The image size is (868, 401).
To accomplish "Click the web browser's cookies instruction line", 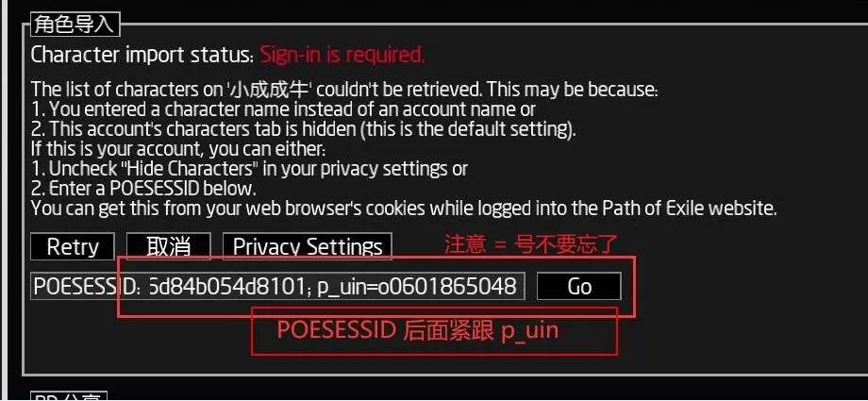I will (404, 209).
